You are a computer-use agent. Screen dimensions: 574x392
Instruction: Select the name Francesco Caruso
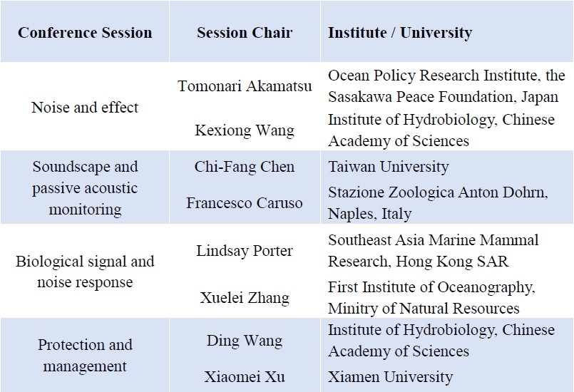click(245, 203)
